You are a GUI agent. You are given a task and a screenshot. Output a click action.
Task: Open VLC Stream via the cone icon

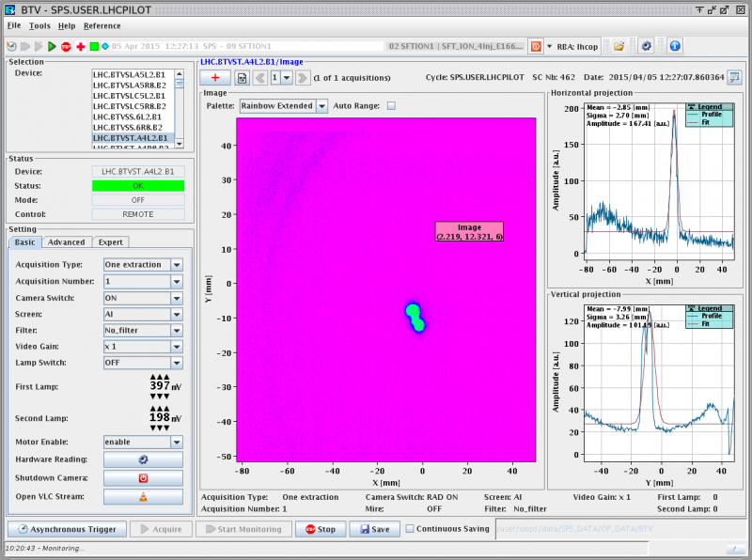(x=144, y=496)
